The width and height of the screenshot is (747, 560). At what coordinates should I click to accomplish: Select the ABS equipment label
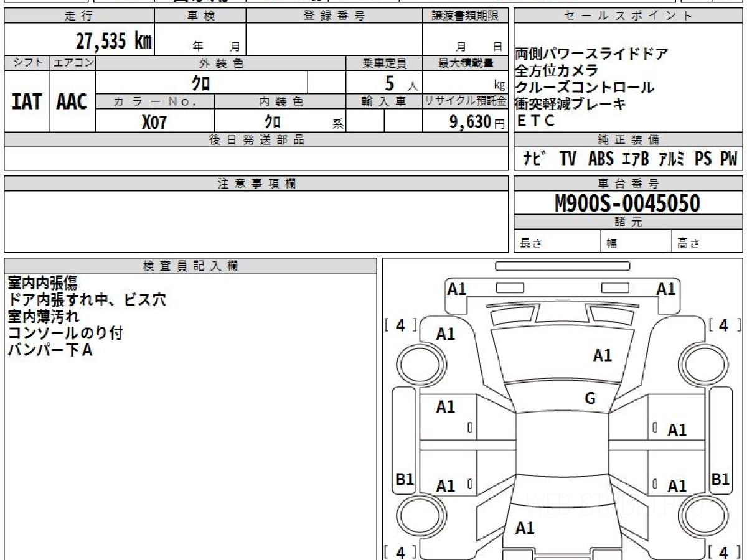tap(601, 159)
